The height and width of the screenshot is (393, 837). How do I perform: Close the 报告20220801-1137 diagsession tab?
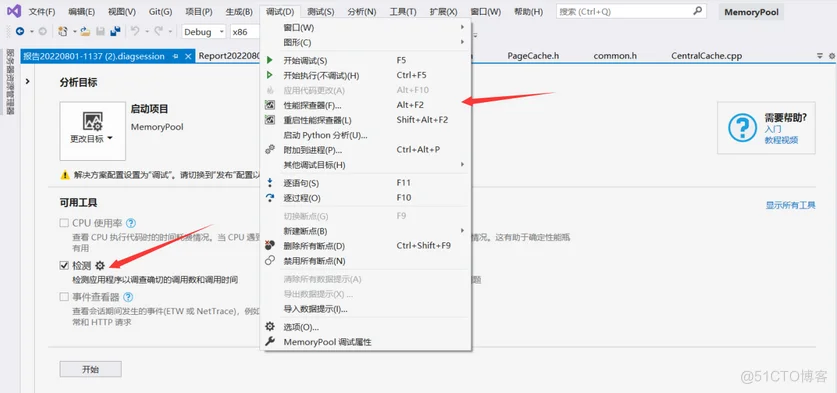(187, 56)
